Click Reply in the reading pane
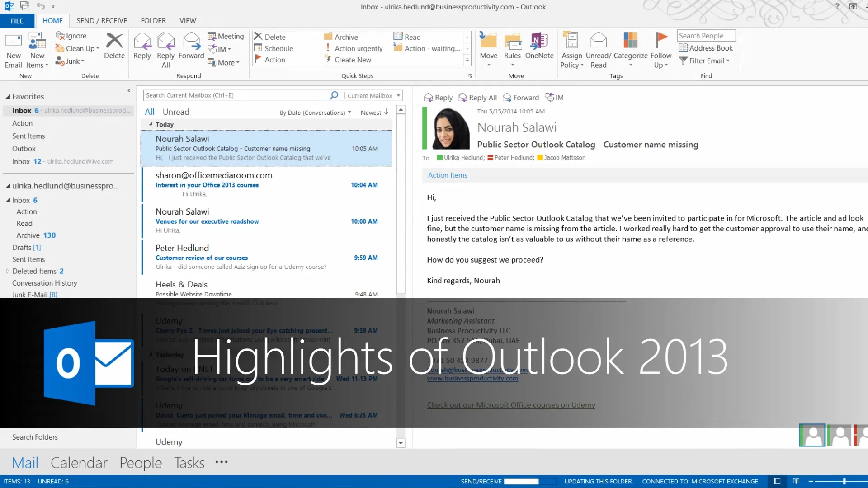 click(x=438, y=98)
